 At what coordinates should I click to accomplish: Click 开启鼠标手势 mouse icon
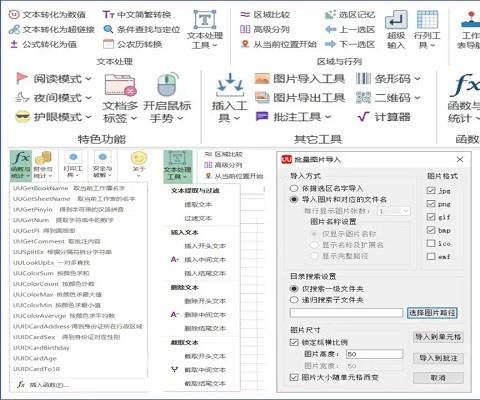click(x=168, y=85)
